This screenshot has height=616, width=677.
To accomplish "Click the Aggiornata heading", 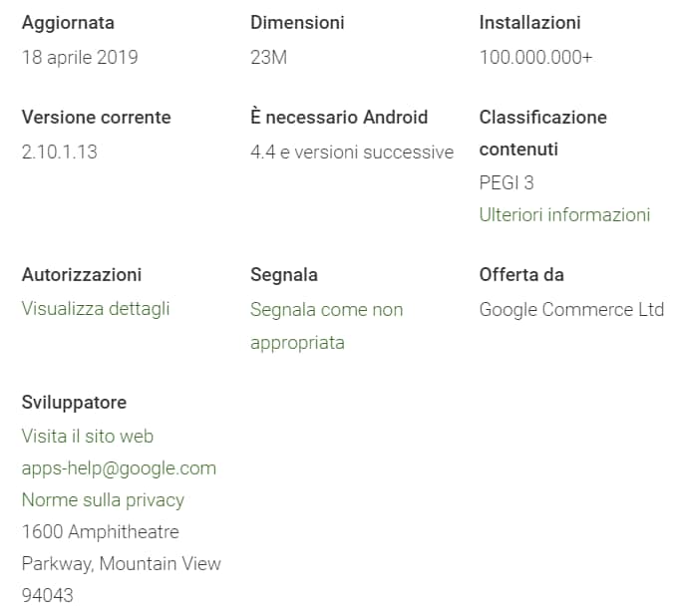I will pos(68,22).
